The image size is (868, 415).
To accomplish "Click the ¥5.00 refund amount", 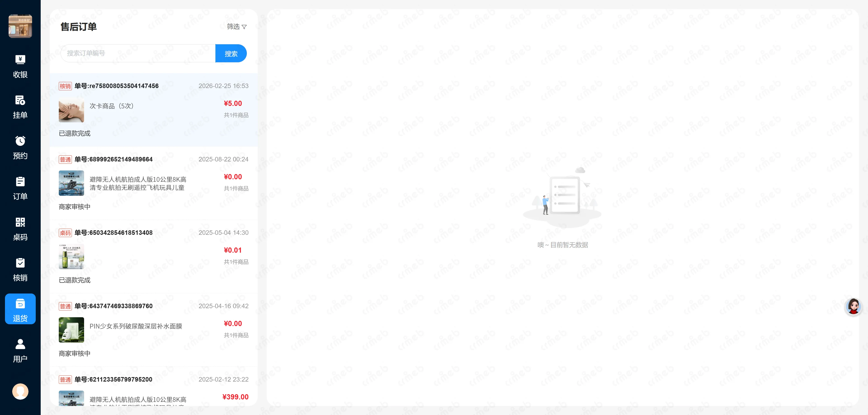I will coord(233,104).
